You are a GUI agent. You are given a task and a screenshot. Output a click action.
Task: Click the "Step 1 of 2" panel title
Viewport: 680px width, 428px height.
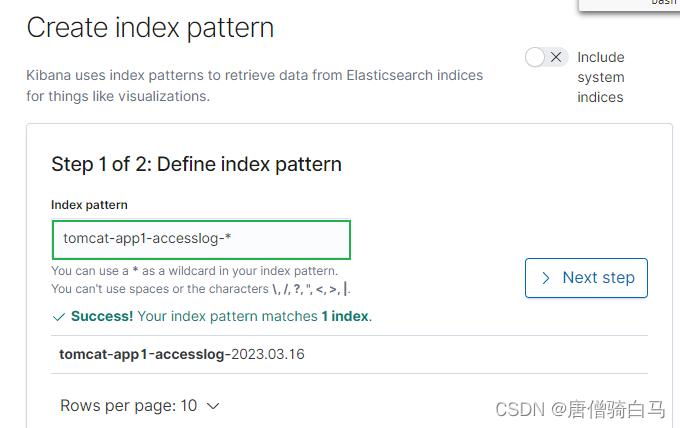point(196,164)
